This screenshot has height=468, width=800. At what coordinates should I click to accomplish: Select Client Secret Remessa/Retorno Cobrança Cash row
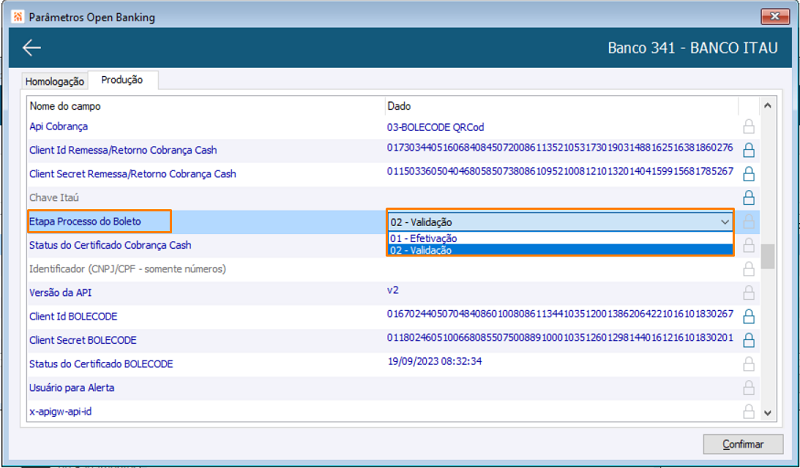pyautogui.click(x=133, y=174)
